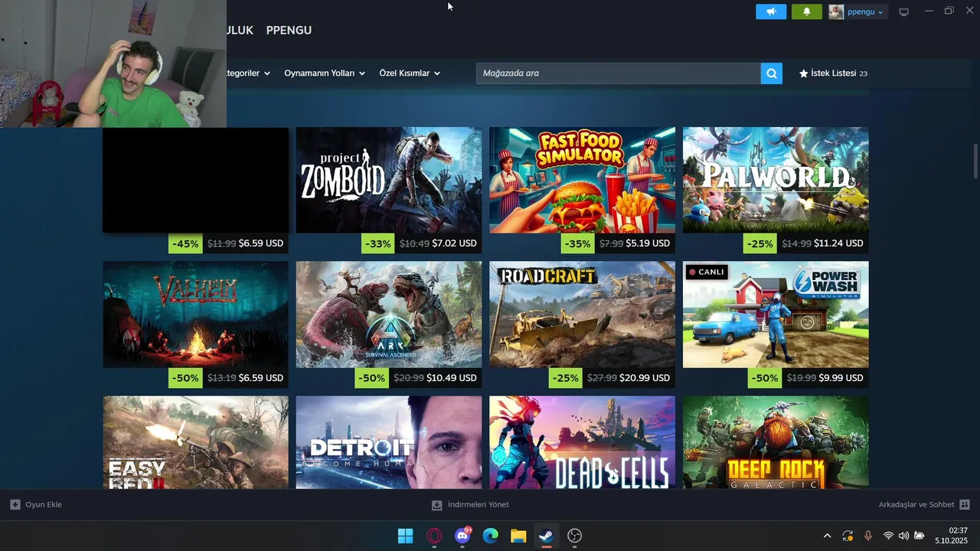Expand the Oynamanın Yolları menu
This screenshot has width=980, height=551.
pyautogui.click(x=325, y=73)
